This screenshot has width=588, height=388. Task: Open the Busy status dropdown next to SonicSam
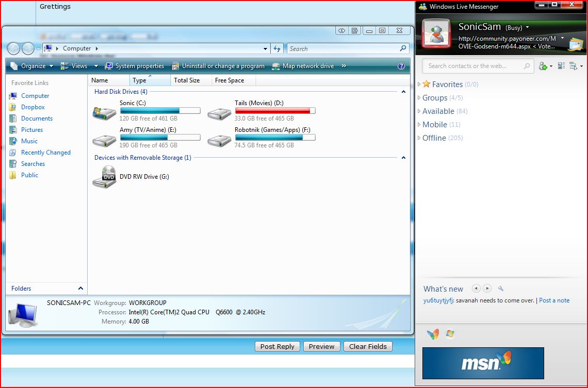point(527,28)
